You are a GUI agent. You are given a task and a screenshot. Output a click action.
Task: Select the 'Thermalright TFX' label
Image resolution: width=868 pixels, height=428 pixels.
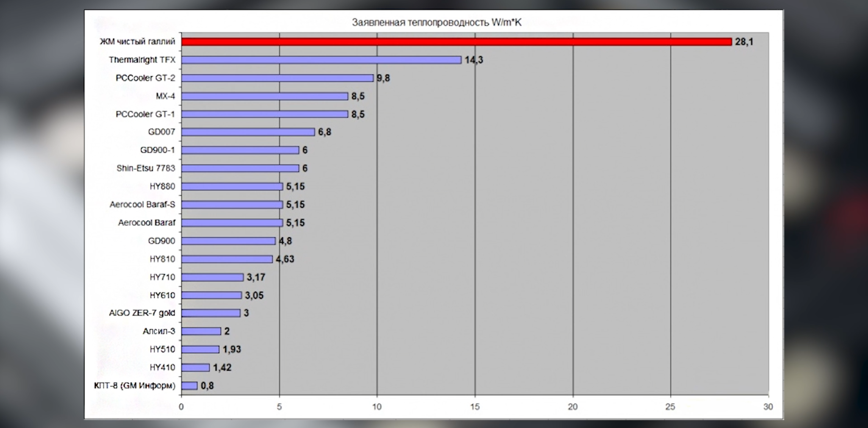(142, 60)
